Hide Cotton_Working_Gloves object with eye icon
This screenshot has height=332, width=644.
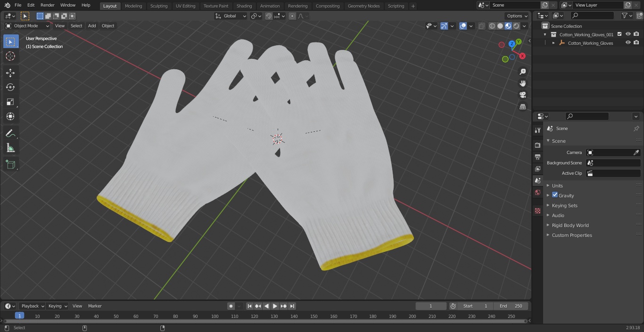coord(628,43)
